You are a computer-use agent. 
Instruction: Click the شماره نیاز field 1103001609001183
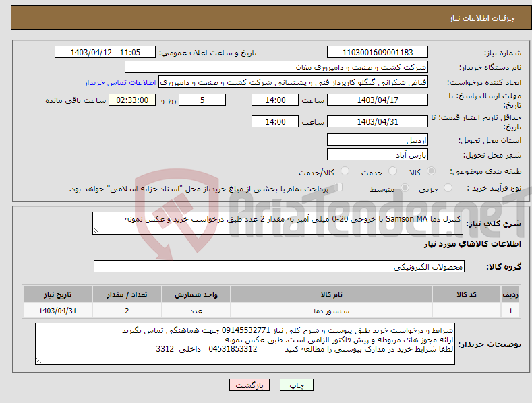pos(378,53)
